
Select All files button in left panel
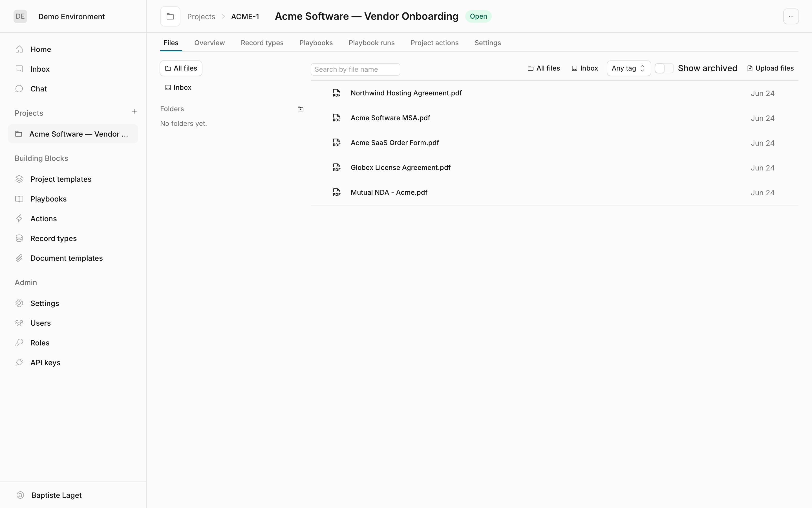(x=181, y=68)
